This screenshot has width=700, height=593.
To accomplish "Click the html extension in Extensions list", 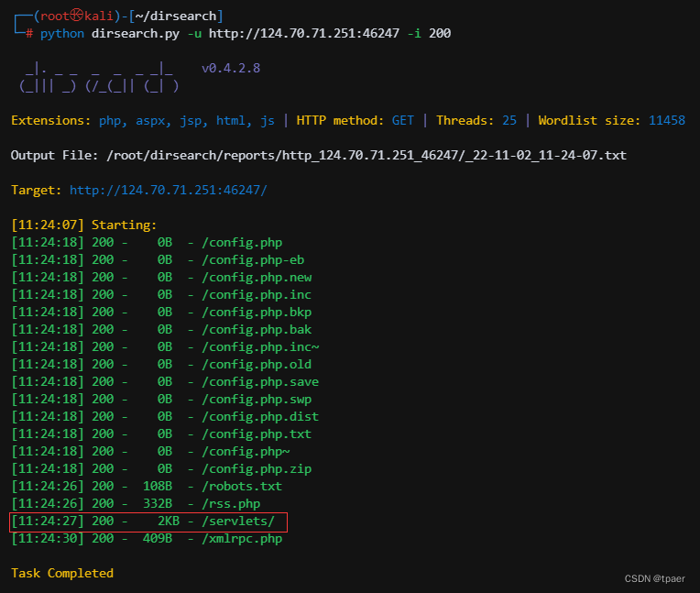I will [x=232, y=121].
